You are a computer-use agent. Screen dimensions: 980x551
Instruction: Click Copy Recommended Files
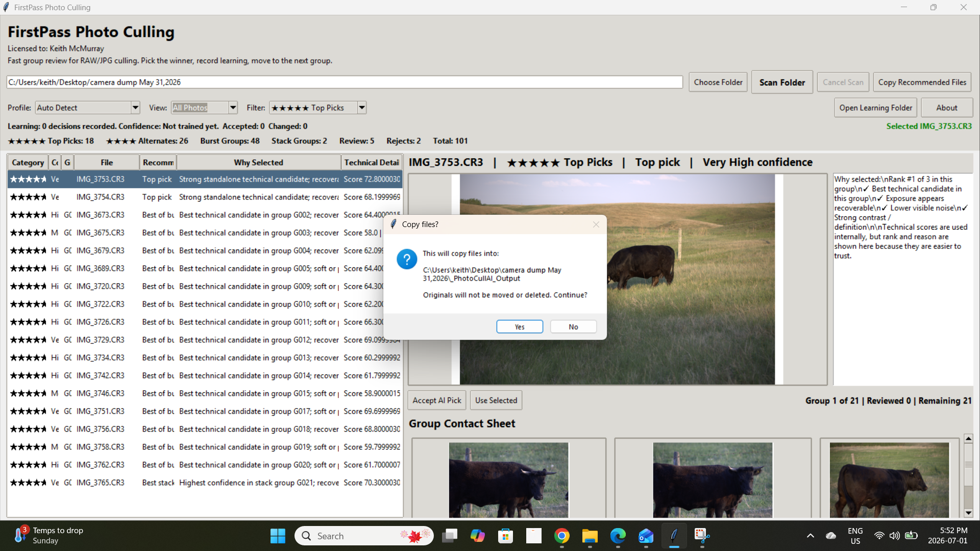tap(922, 82)
